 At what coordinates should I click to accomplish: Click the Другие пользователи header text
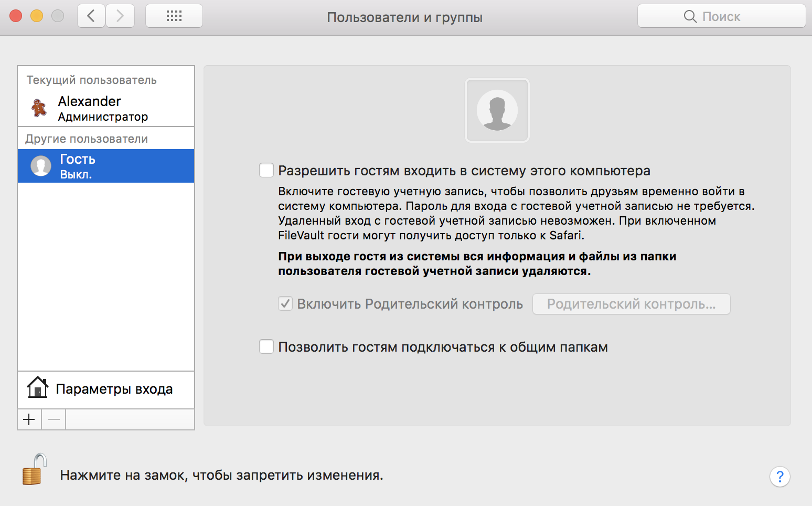(87, 139)
